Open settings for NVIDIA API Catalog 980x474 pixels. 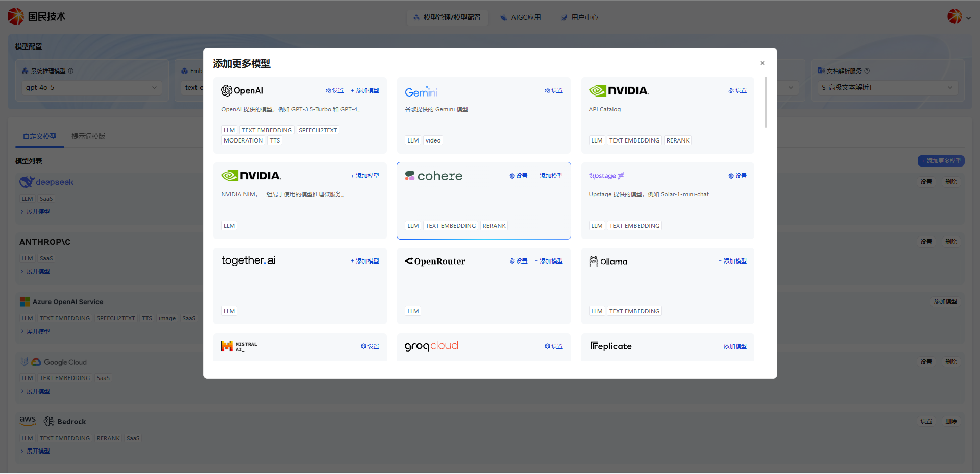pyautogui.click(x=738, y=90)
